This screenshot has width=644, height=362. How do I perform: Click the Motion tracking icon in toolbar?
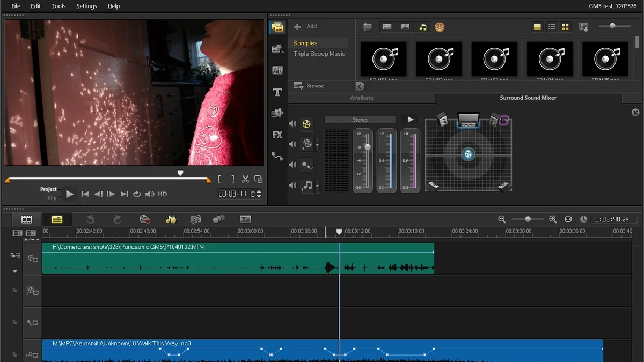pos(218,219)
